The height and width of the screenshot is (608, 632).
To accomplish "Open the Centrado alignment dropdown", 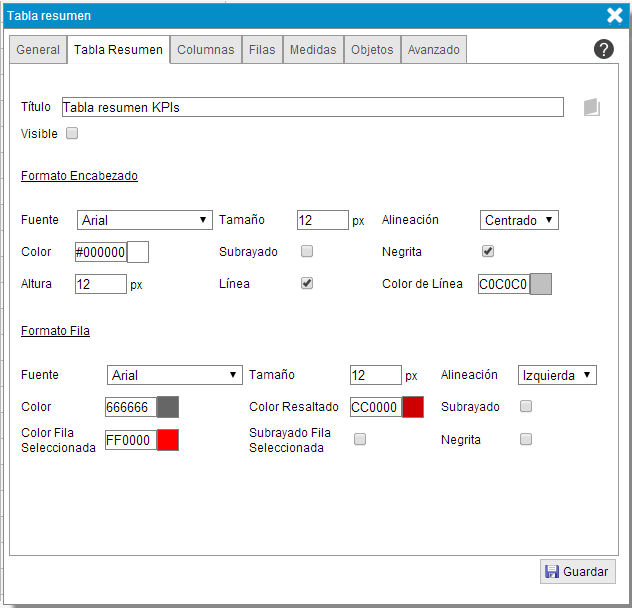I will click(x=518, y=220).
